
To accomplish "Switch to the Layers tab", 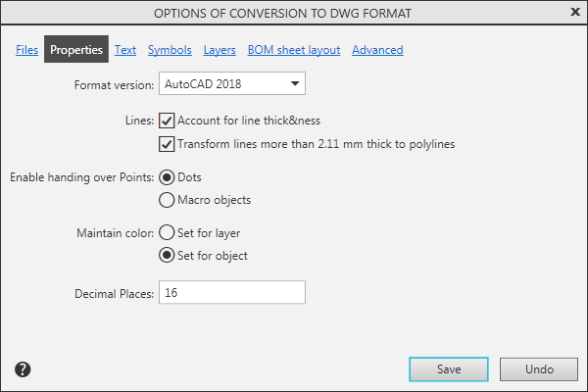I will [220, 50].
